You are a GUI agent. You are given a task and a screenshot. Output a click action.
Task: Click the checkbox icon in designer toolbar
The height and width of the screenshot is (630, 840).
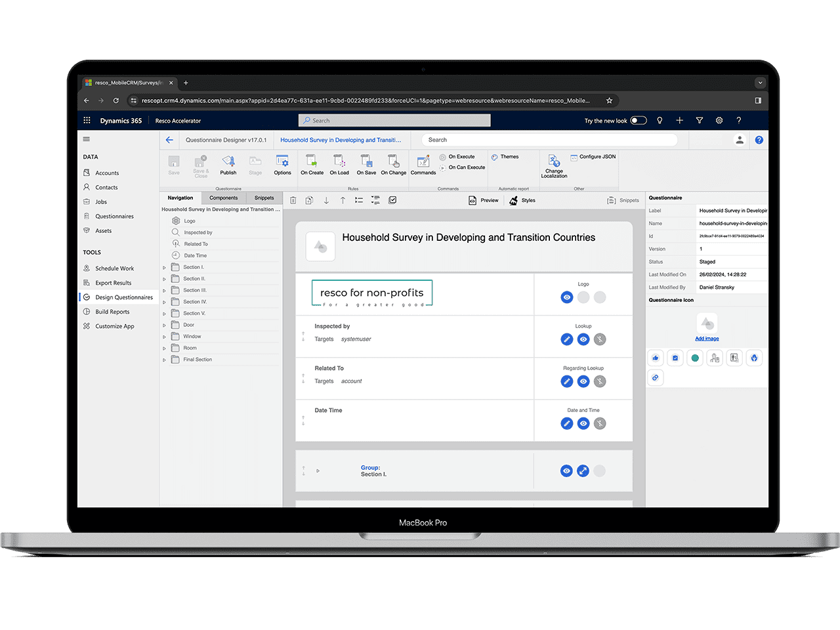[392, 200]
